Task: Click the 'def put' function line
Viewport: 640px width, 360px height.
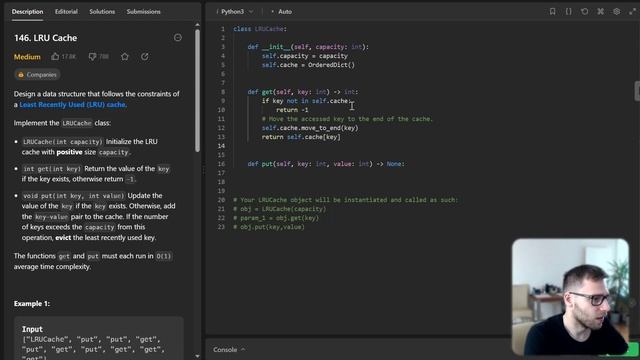Action: tap(326, 164)
